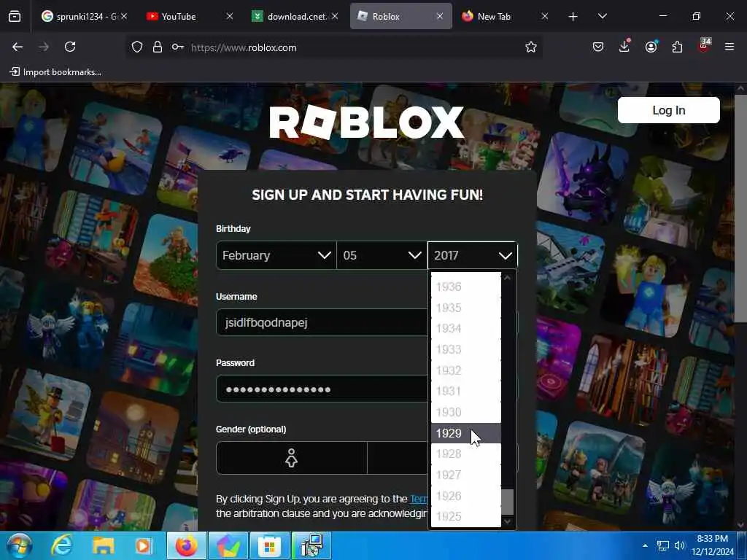747x560 pixels.
Task: Click the colorful house icon in the taskbar
Action: coord(228,546)
